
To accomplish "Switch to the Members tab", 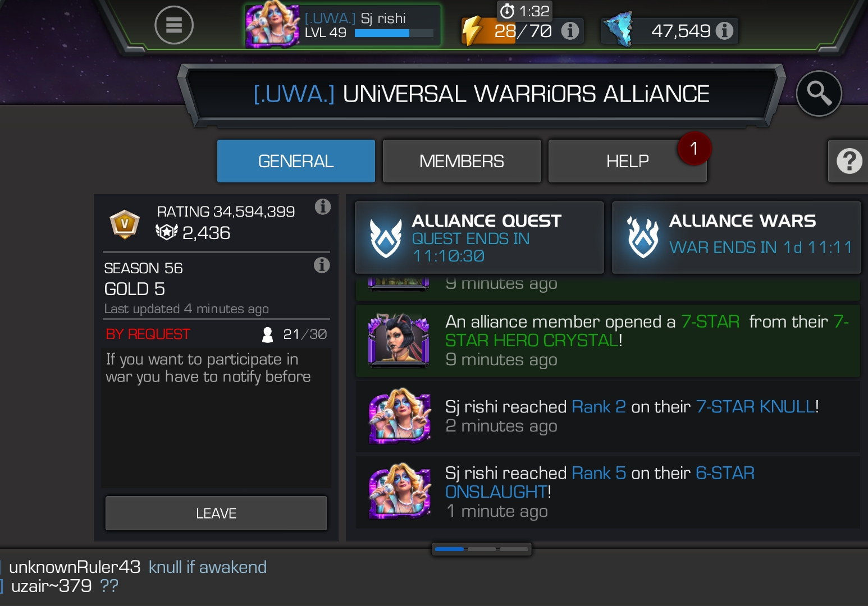I will (462, 161).
